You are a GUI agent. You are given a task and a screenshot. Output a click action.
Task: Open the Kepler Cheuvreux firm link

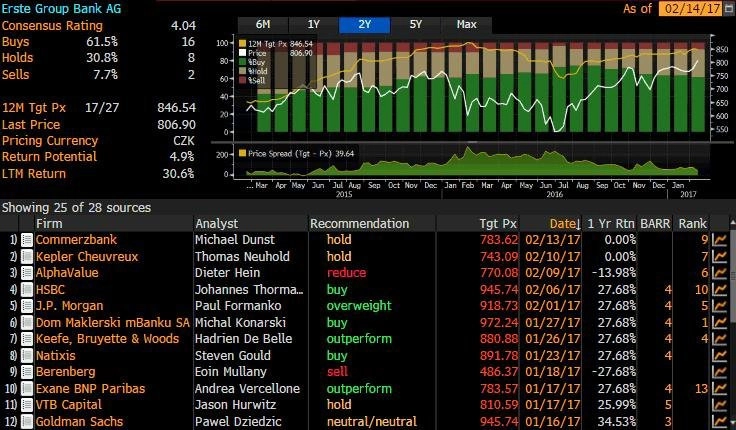click(87, 257)
